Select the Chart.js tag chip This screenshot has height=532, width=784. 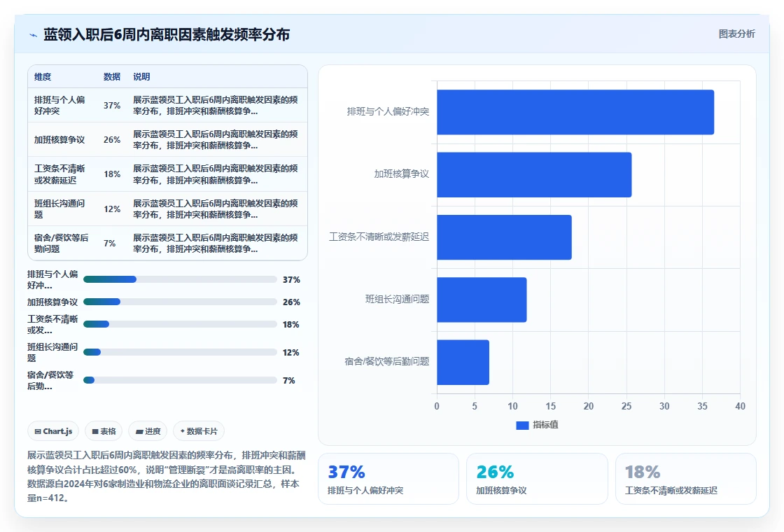point(53,431)
